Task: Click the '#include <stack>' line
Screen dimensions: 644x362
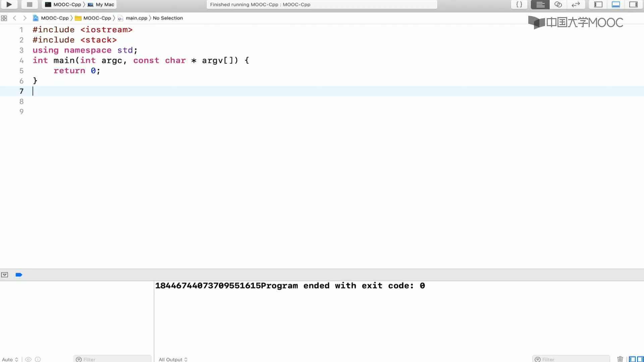Action: [x=74, y=40]
